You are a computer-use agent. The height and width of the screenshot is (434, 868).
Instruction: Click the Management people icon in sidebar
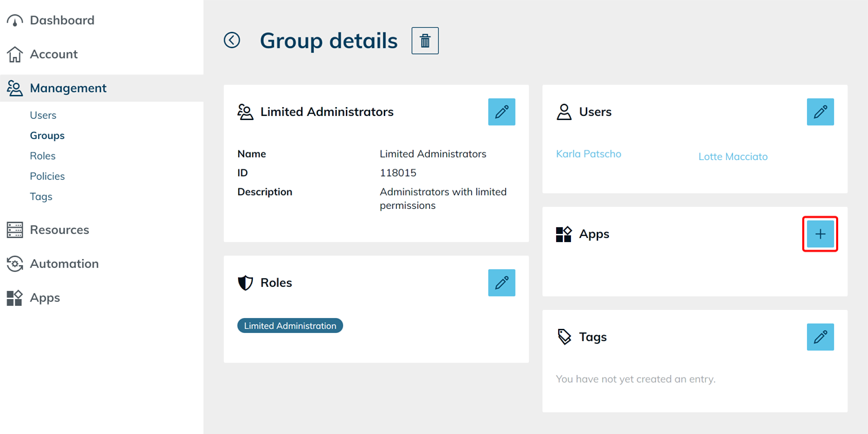[15, 88]
